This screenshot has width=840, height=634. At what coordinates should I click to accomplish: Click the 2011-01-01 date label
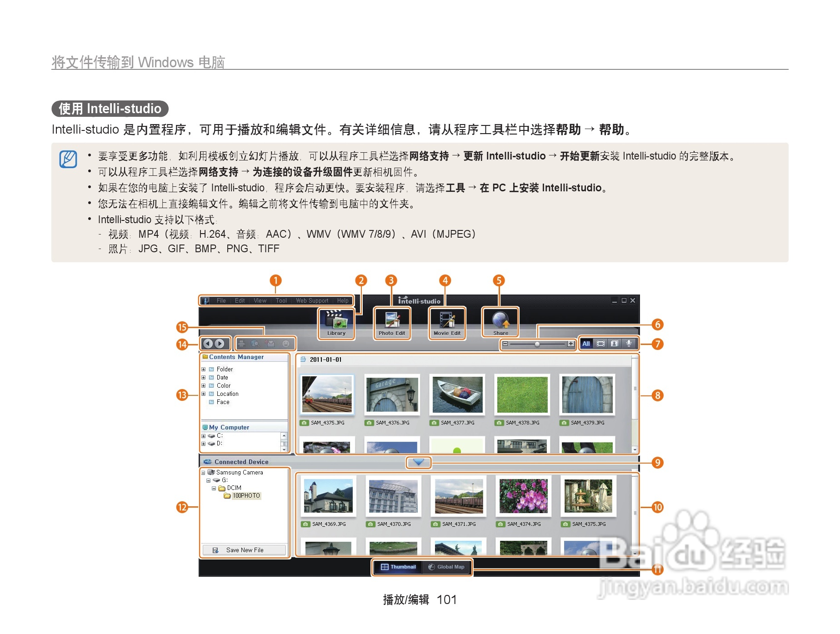pos(326,359)
